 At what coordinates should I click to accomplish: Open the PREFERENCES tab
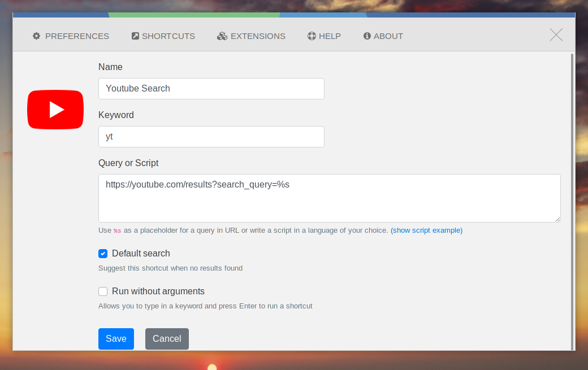pos(71,36)
